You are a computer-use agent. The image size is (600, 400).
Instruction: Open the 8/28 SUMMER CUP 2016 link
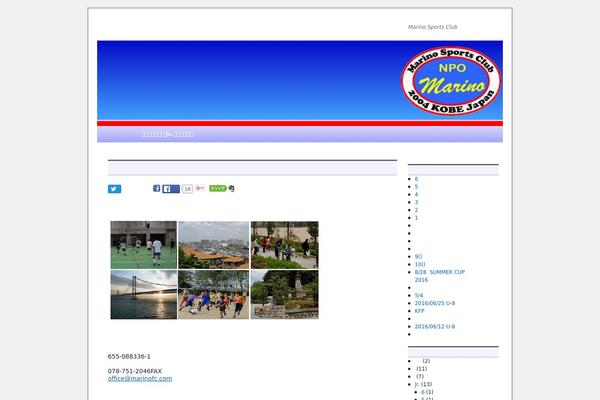440,276
